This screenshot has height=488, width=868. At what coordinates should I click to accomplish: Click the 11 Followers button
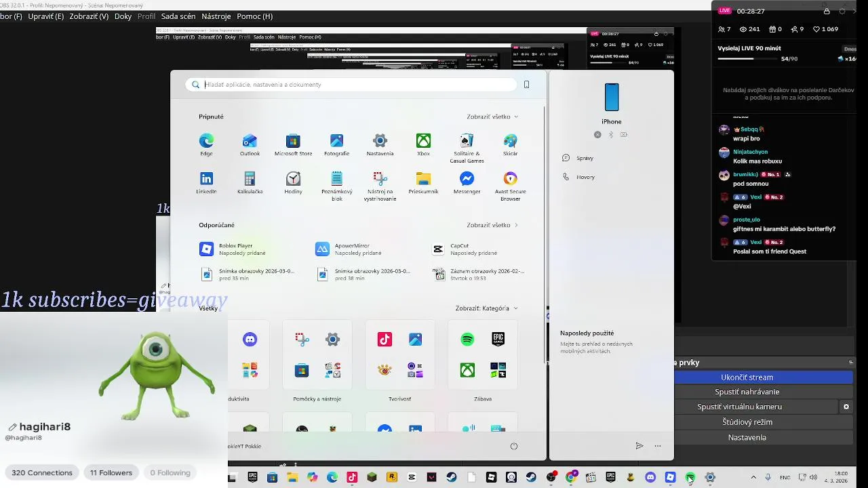click(x=111, y=472)
